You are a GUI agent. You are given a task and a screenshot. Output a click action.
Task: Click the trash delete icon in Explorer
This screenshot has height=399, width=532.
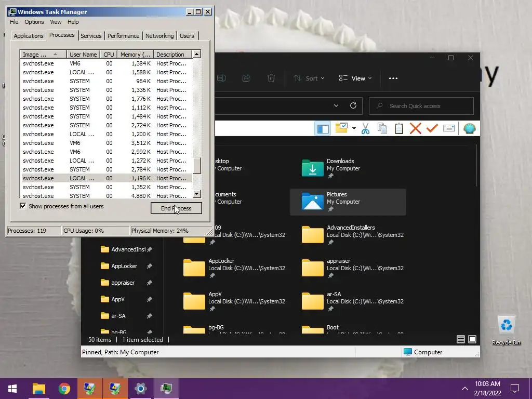coord(271,78)
